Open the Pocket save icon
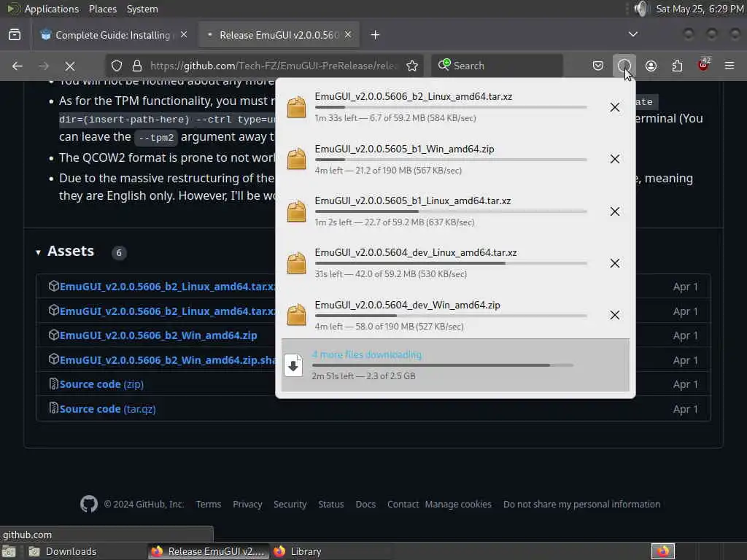Viewport: 747px width, 560px height. (x=598, y=66)
